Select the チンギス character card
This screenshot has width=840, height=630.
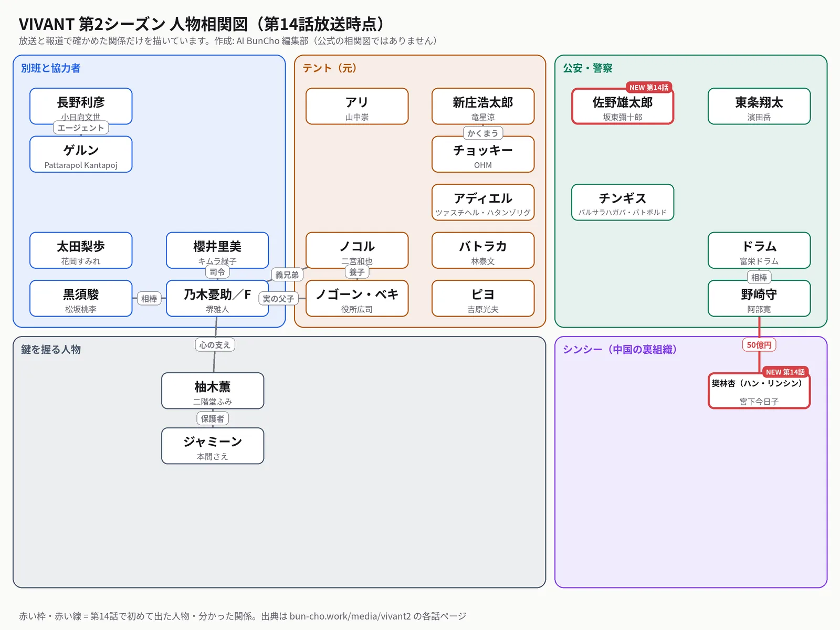click(623, 202)
